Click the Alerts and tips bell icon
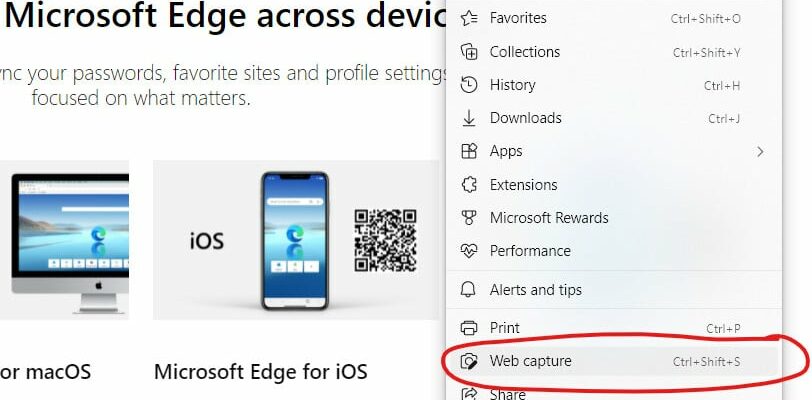The height and width of the screenshot is (400, 812). (x=468, y=290)
